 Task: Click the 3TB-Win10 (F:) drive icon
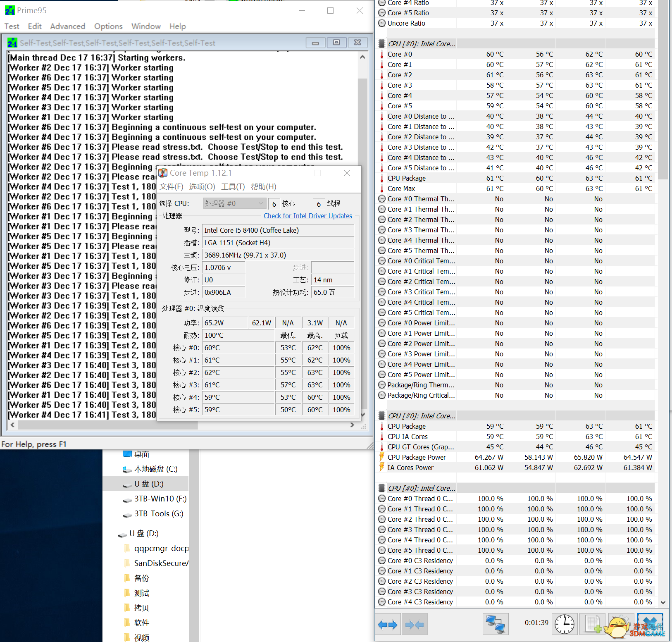pyautogui.click(x=127, y=500)
